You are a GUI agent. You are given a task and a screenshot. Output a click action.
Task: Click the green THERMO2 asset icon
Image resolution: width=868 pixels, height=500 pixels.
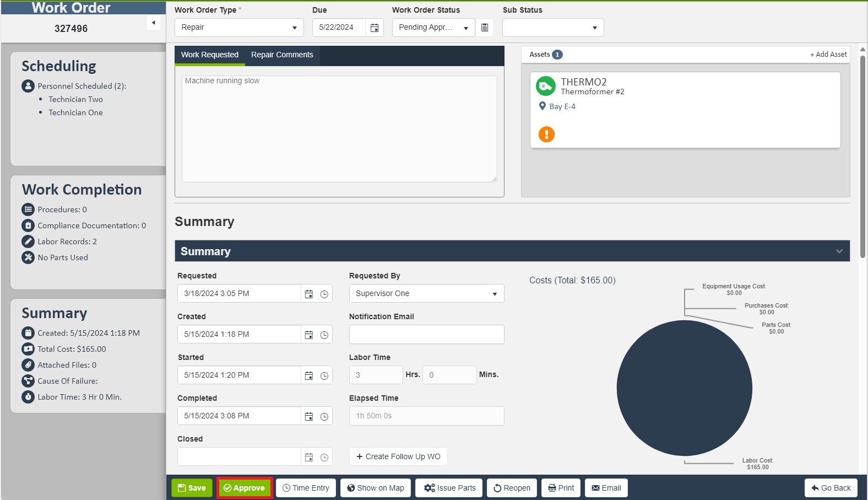coord(545,86)
